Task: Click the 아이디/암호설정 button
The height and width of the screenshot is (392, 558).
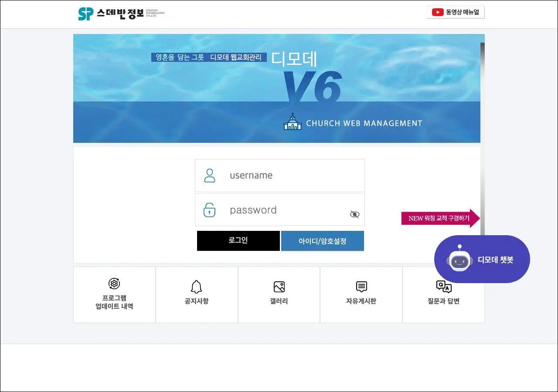Action: (322, 241)
